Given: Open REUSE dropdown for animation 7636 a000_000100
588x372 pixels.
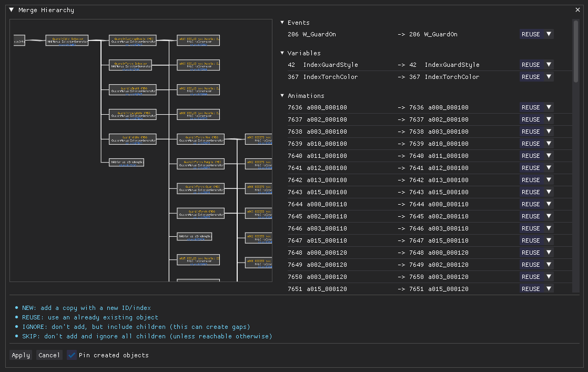Looking at the screenshot, I should (536, 107).
